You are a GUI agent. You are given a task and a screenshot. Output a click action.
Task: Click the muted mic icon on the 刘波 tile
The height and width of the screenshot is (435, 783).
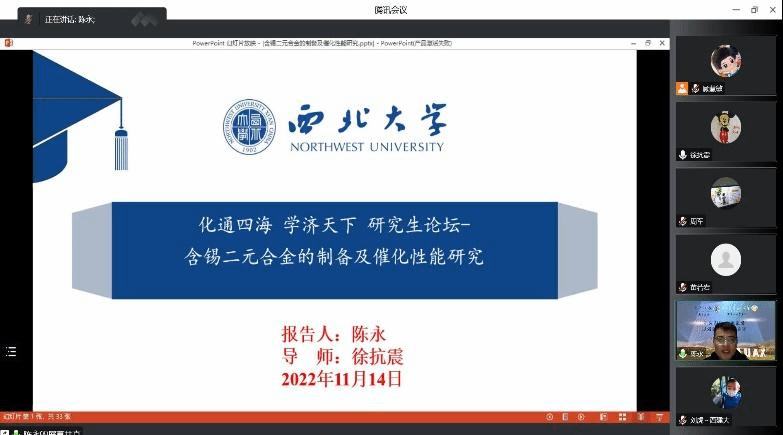point(683,420)
